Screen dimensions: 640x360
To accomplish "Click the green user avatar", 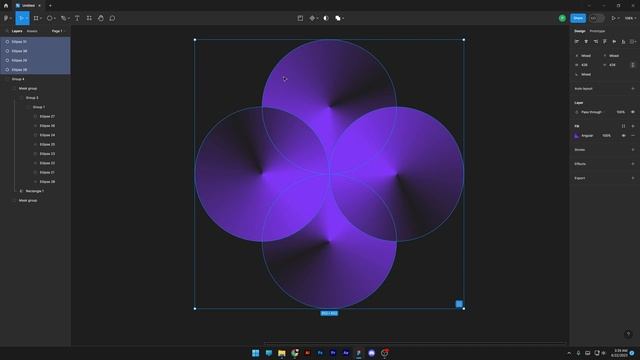I will click(562, 18).
